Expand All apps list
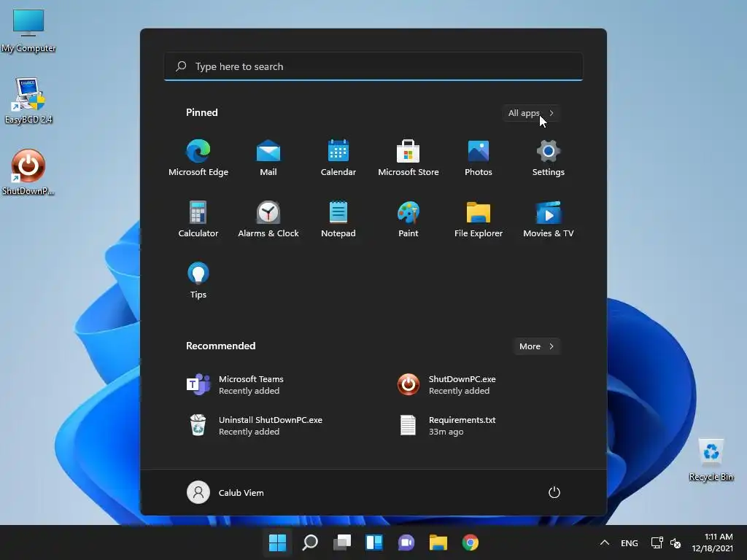This screenshot has height=560, width=747. (x=531, y=113)
